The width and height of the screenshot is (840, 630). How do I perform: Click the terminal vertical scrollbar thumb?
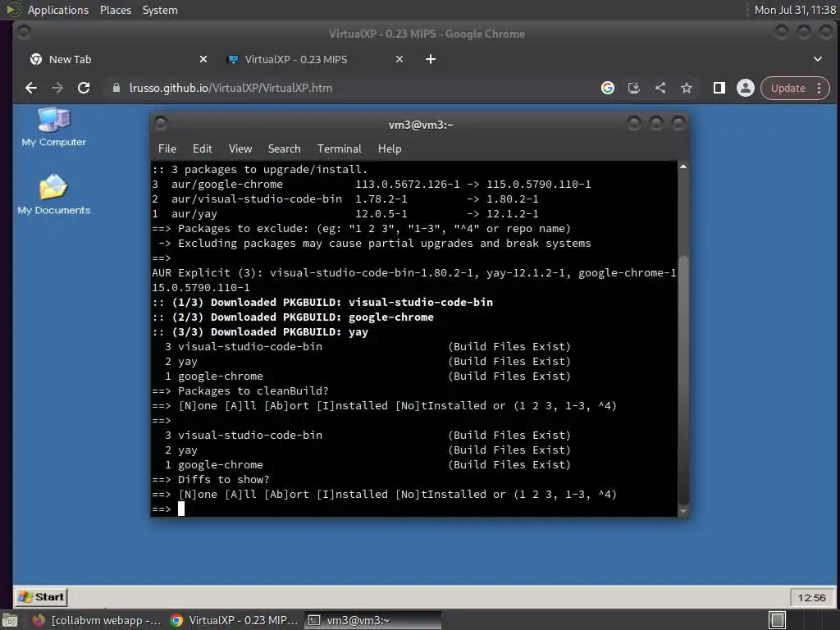[683, 381]
